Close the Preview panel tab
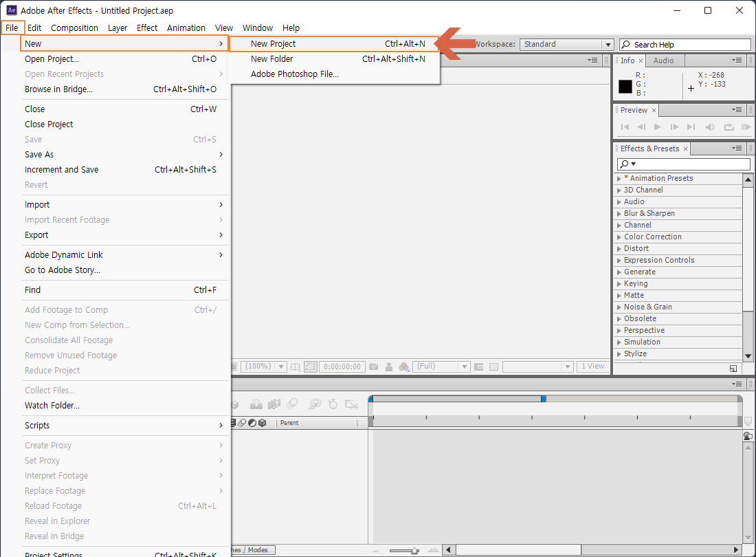 654,111
